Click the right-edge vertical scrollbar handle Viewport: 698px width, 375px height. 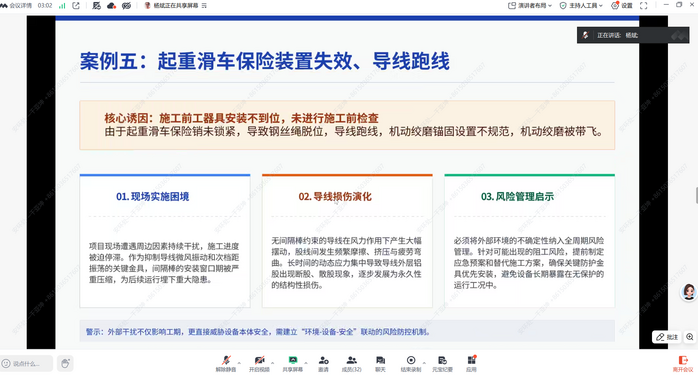(x=697, y=195)
